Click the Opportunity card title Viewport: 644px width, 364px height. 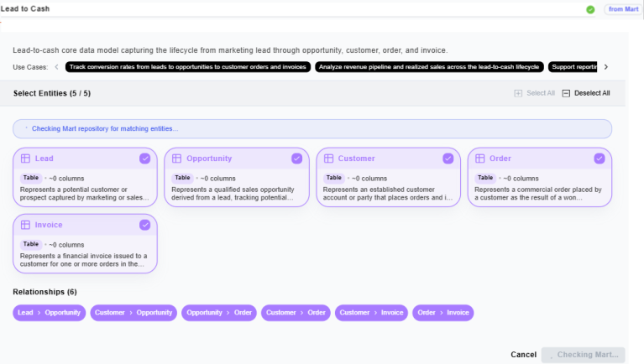point(209,159)
